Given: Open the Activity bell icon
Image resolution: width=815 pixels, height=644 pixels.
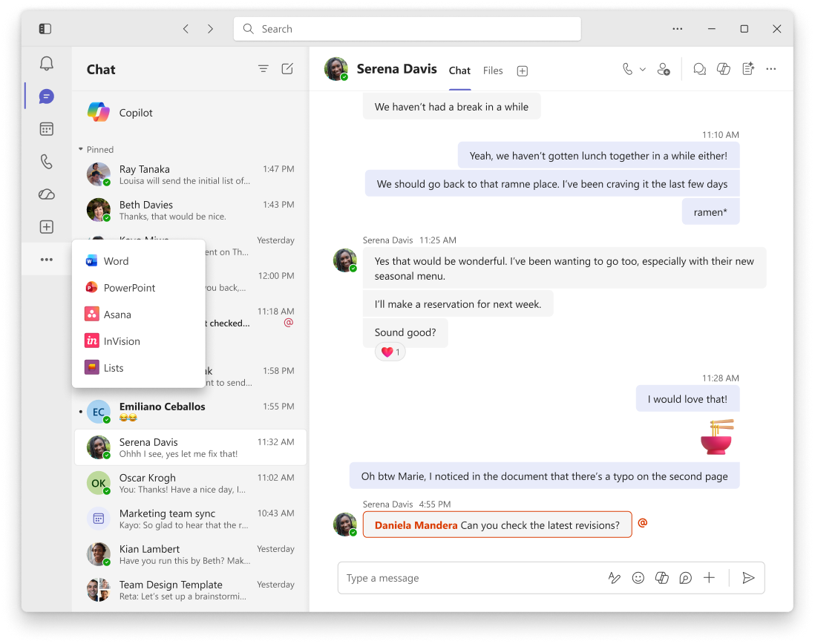Looking at the screenshot, I should pyautogui.click(x=46, y=64).
